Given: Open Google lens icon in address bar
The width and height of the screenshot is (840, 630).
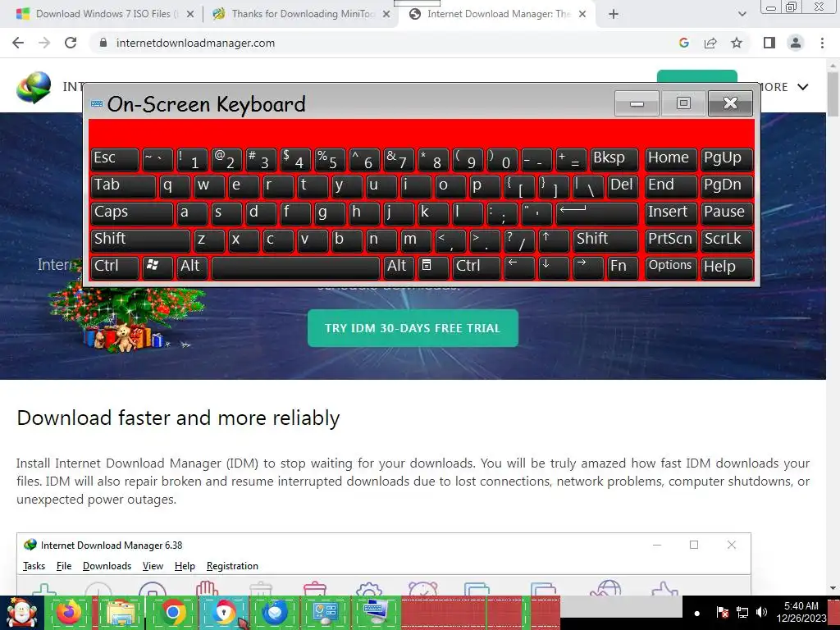Looking at the screenshot, I should click(683, 43).
